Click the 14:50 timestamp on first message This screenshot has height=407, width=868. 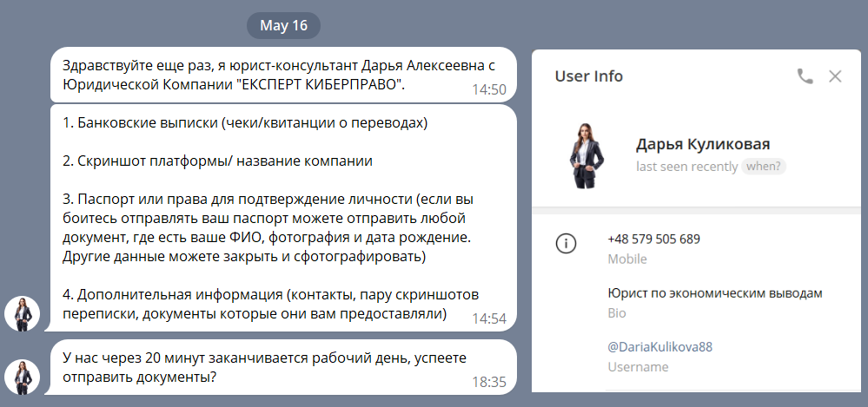click(x=488, y=89)
